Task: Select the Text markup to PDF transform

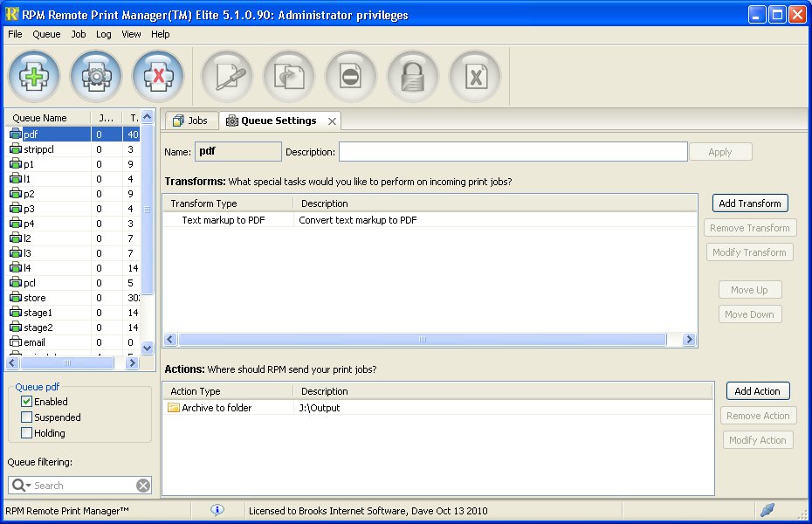Action: 430,220
